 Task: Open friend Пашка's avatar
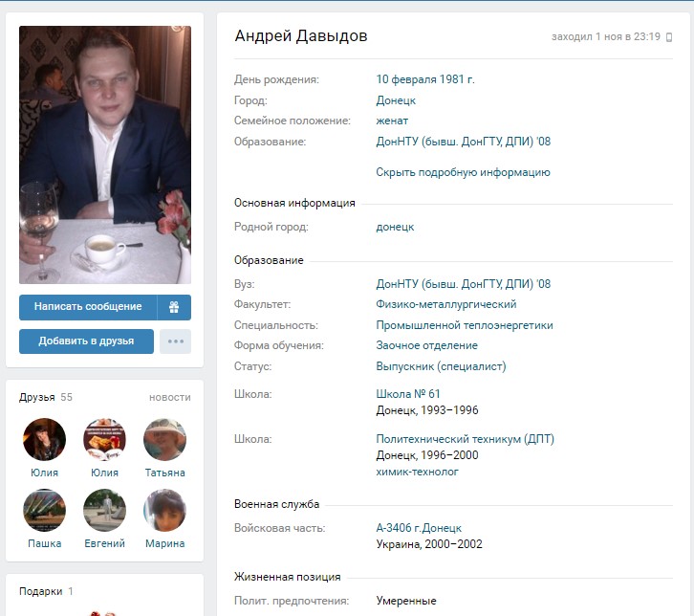point(44,510)
